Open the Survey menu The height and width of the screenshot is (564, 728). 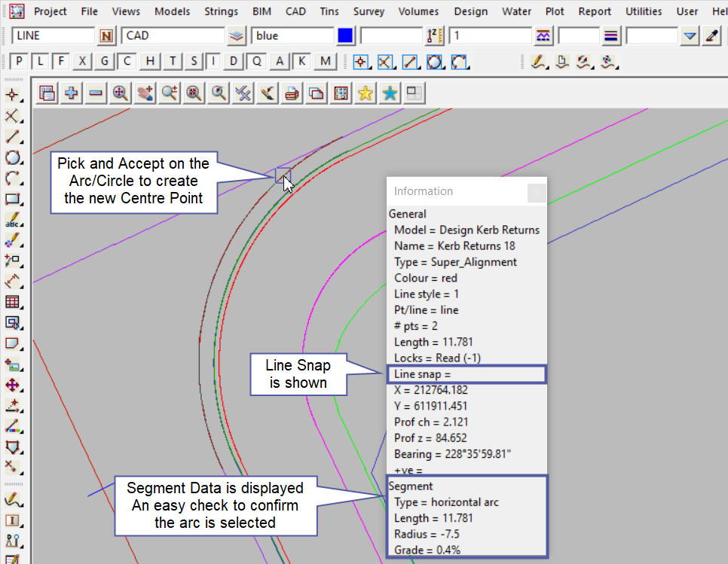pyautogui.click(x=369, y=11)
